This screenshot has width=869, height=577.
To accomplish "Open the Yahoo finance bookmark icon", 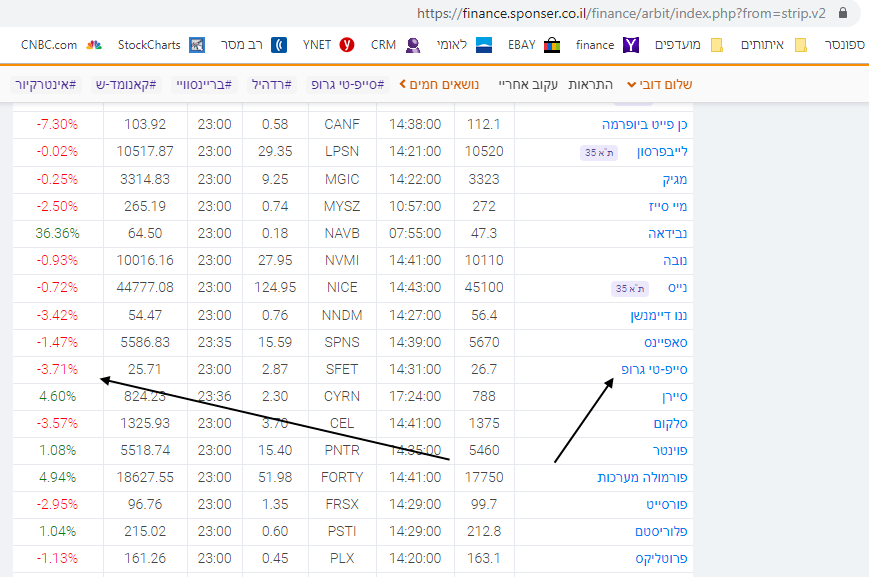I will point(631,45).
